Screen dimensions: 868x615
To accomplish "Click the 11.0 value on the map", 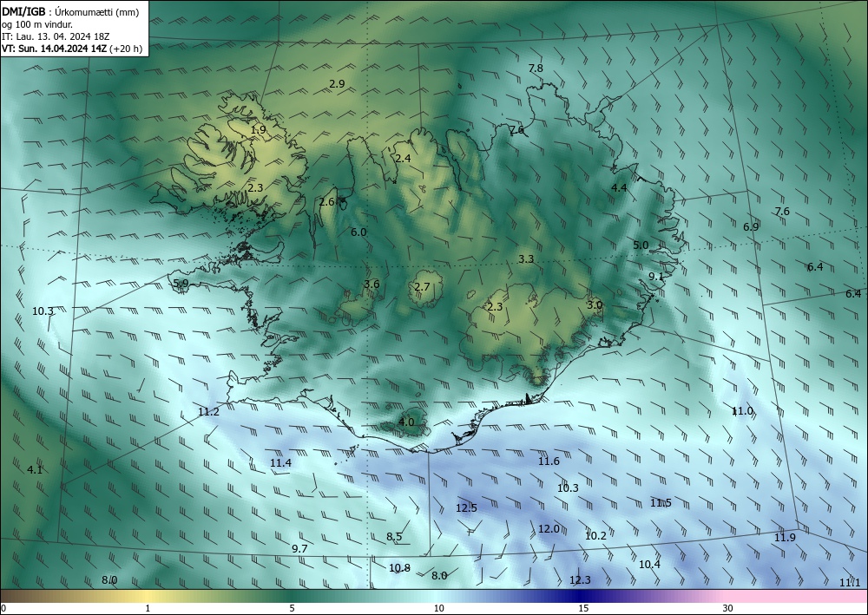I will pos(742,411).
